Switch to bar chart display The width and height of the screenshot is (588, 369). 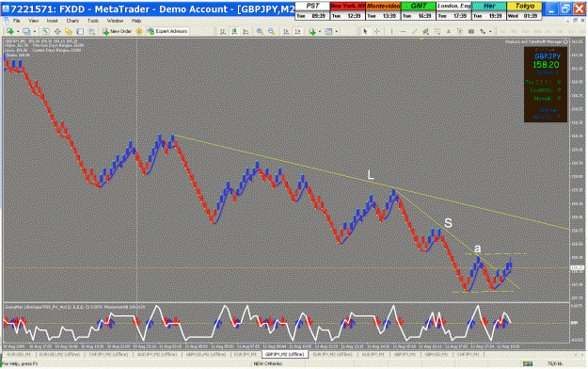coord(223,32)
